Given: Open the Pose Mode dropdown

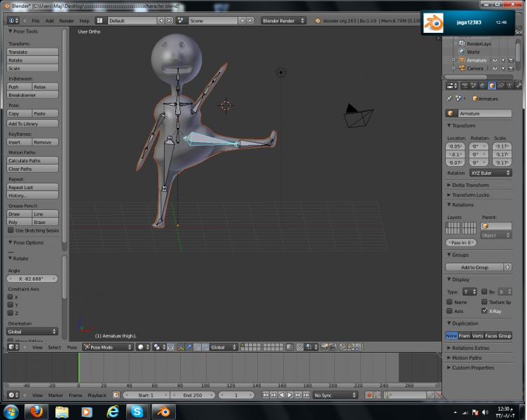Looking at the screenshot, I should pyautogui.click(x=107, y=347).
